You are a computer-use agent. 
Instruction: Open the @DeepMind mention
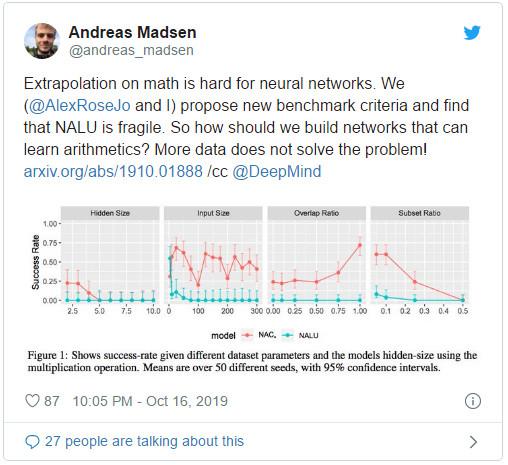tap(277, 171)
